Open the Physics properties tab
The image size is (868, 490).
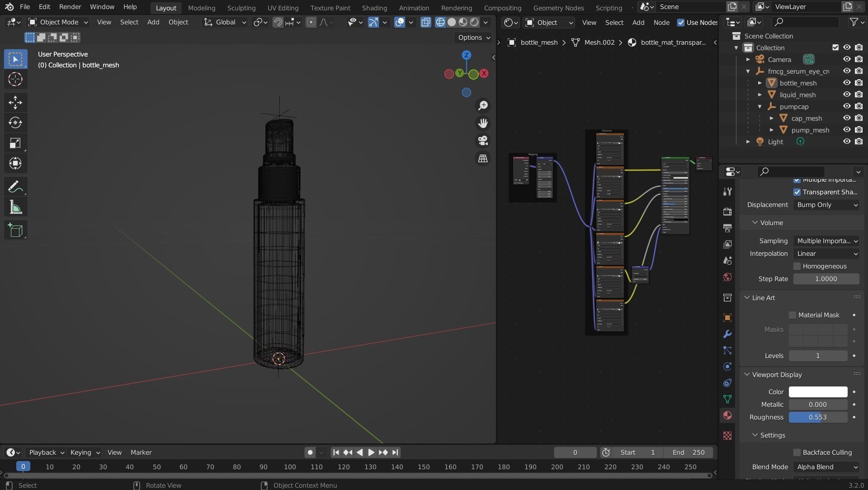point(727,367)
